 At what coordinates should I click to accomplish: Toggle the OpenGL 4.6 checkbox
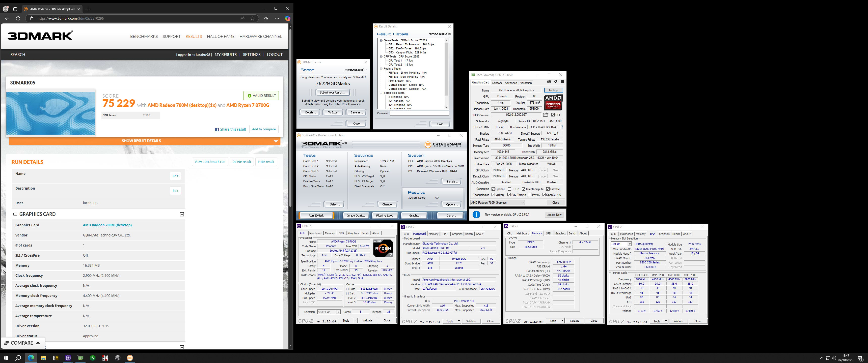click(544, 195)
